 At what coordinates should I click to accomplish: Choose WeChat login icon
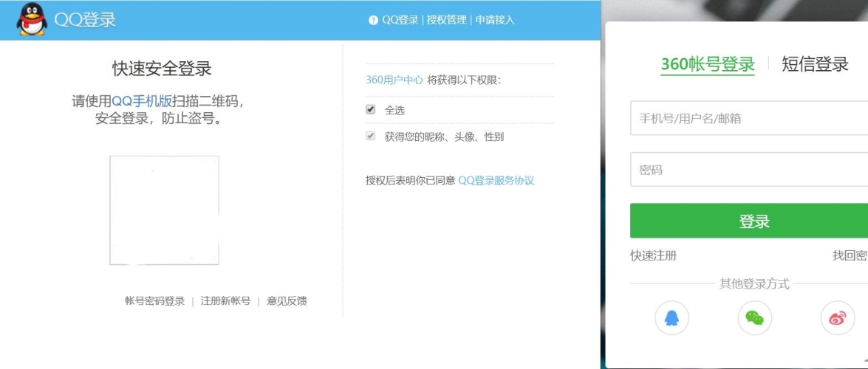click(754, 317)
